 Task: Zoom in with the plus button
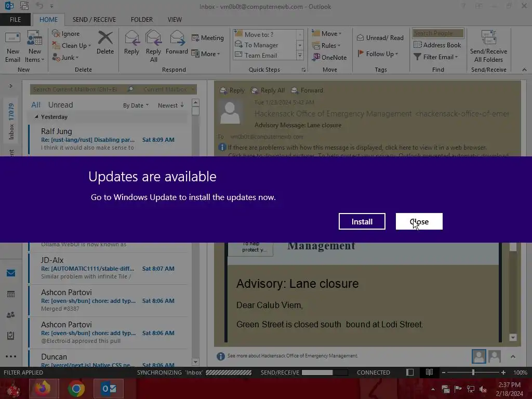click(503, 372)
